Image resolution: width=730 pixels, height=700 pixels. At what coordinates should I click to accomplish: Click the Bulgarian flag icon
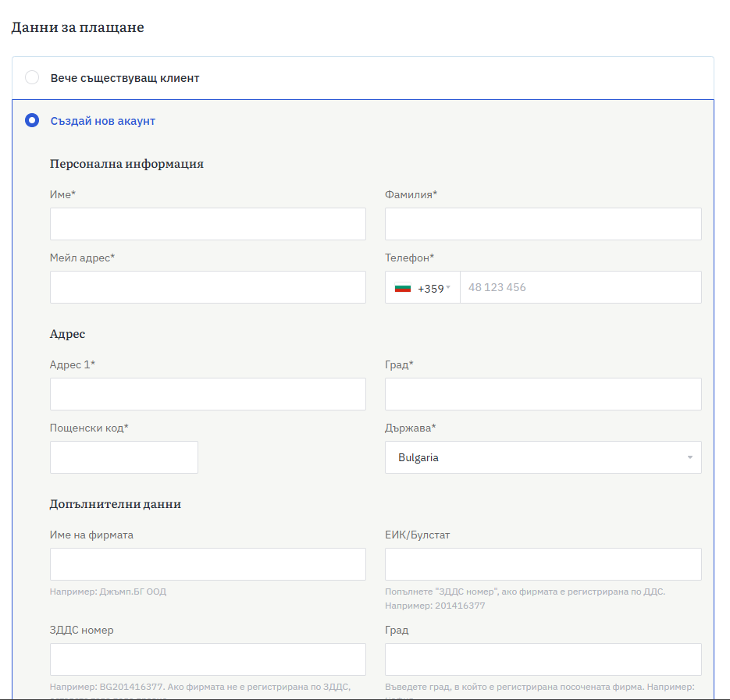click(403, 288)
